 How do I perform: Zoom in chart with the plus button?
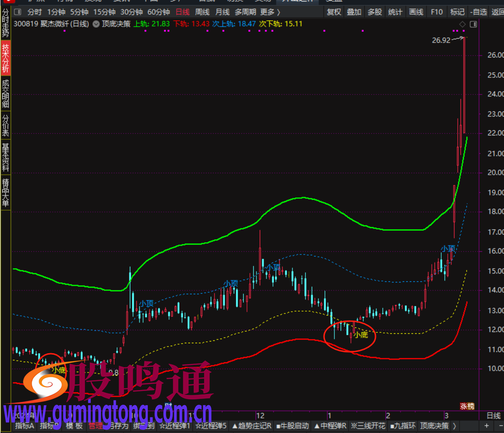click(x=487, y=426)
